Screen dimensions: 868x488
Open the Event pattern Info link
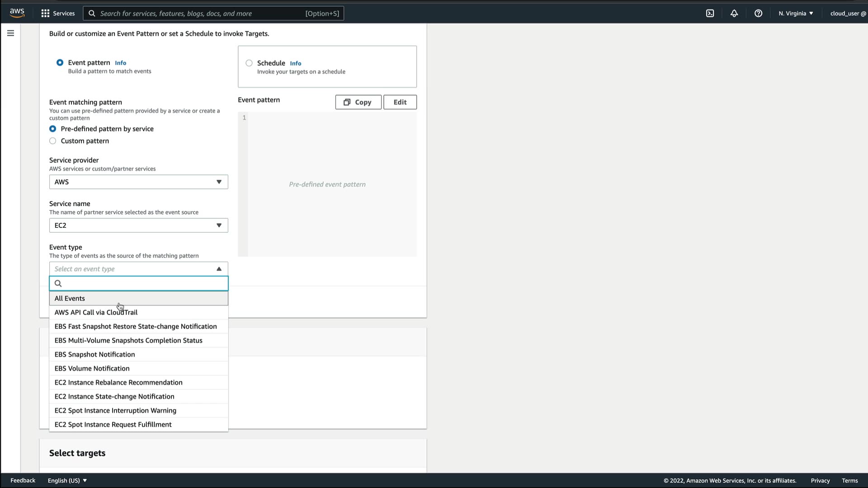pos(120,63)
